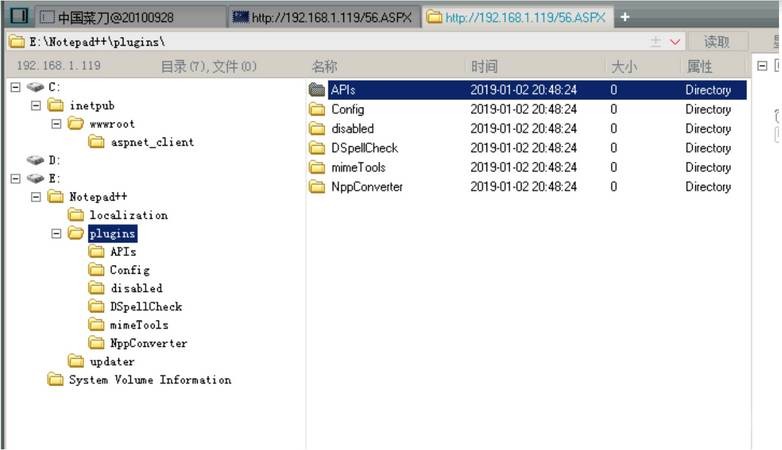Click the APIs folder icon in file list

[x=317, y=90]
